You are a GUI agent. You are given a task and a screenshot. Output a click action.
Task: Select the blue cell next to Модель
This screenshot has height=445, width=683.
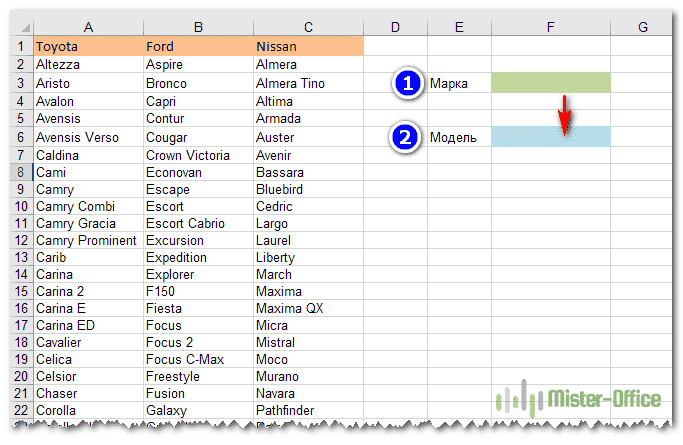click(551, 137)
